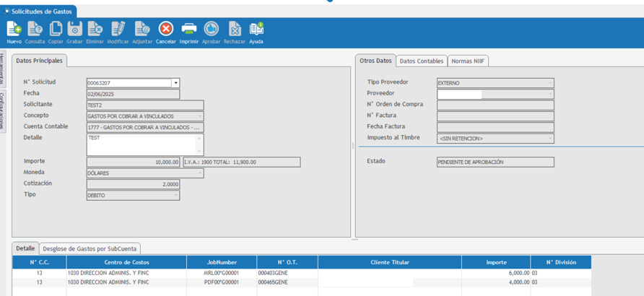
Task: Click the Copiar toolbar icon
Action: click(x=56, y=29)
